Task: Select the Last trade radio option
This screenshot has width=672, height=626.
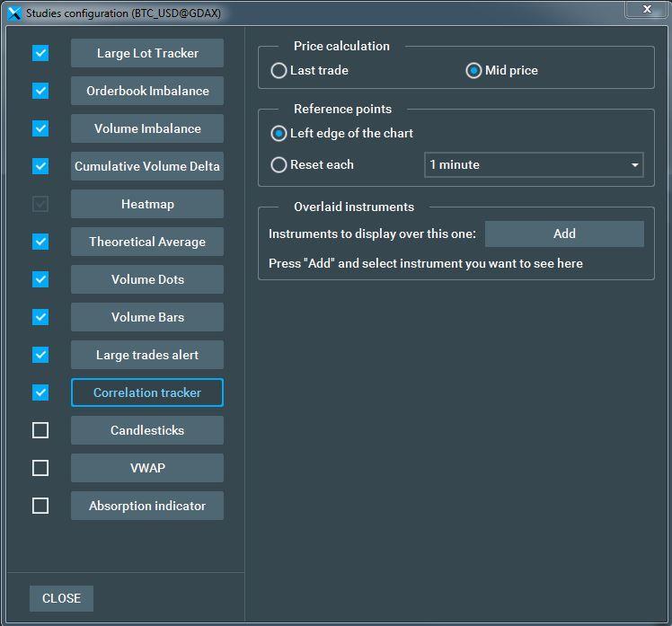Action: (279, 70)
